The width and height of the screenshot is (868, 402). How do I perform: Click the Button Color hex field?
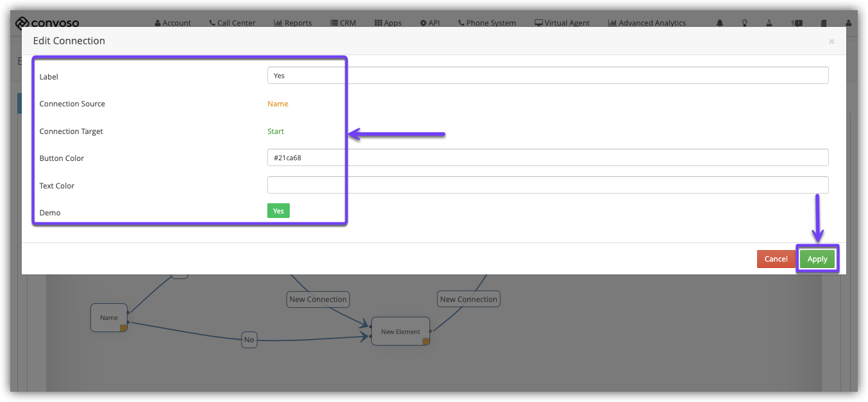click(x=547, y=158)
